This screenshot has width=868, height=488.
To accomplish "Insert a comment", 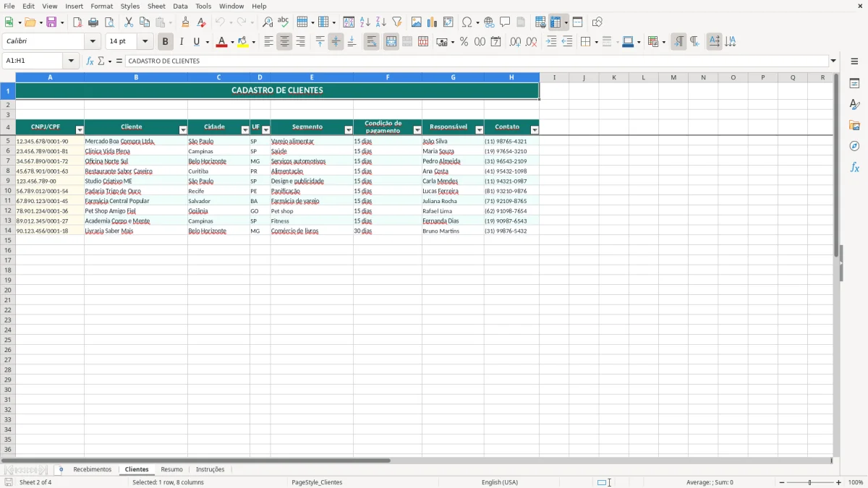I will pyautogui.click(x=506, y=22).
